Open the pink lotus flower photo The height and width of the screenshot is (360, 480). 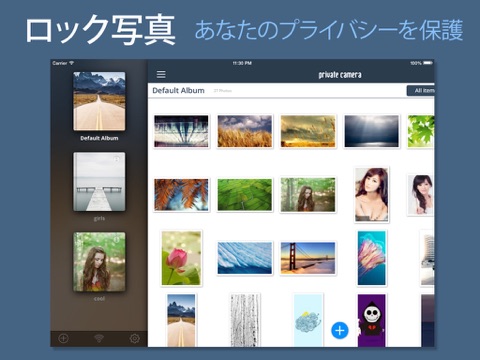pyautogui.click(x=181, y=258)
